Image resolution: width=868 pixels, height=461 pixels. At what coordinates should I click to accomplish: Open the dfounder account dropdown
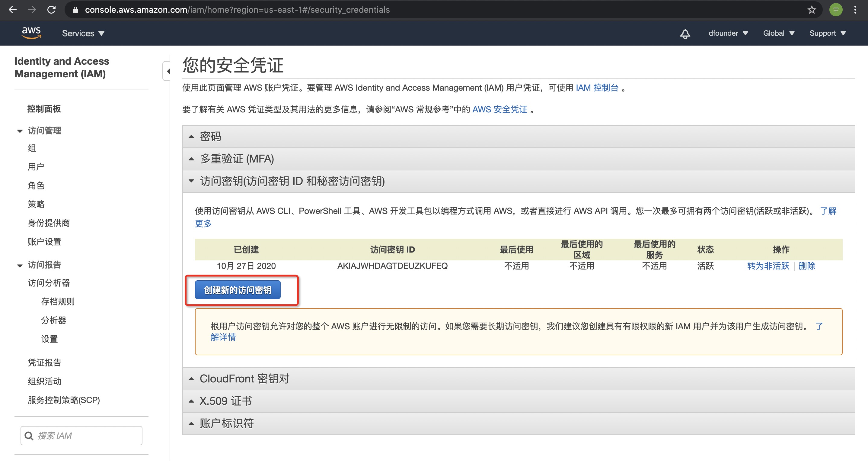coord(728,34)
